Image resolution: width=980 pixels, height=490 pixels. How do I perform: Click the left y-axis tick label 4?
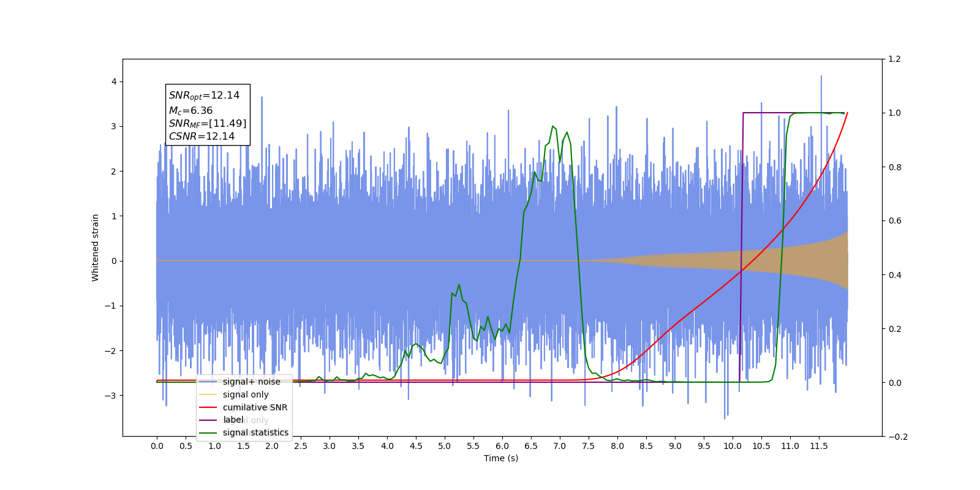(x=114, y=81)
